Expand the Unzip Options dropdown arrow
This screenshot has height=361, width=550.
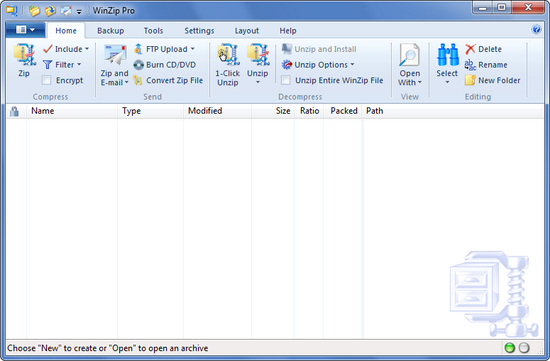click(352, 65)
